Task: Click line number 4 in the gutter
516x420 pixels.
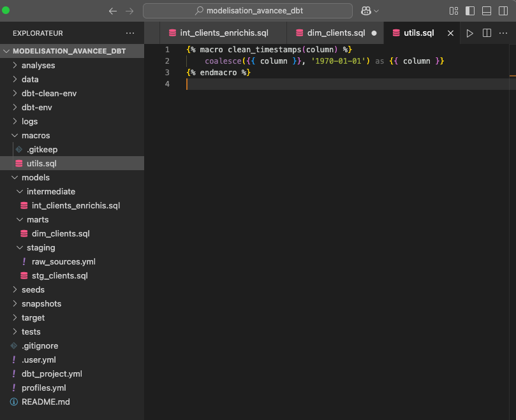Action: [x=167, y=84]
